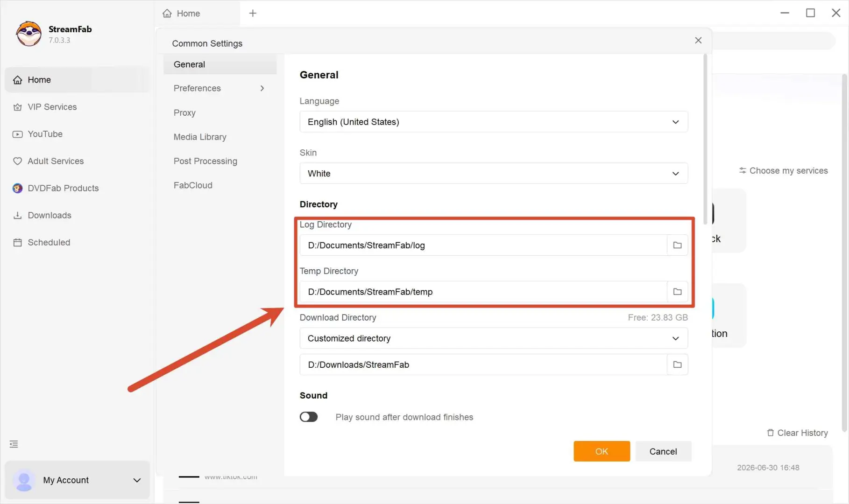Open the Language dropdown
The image size is (849, 504).
click(x=494, y=122)
